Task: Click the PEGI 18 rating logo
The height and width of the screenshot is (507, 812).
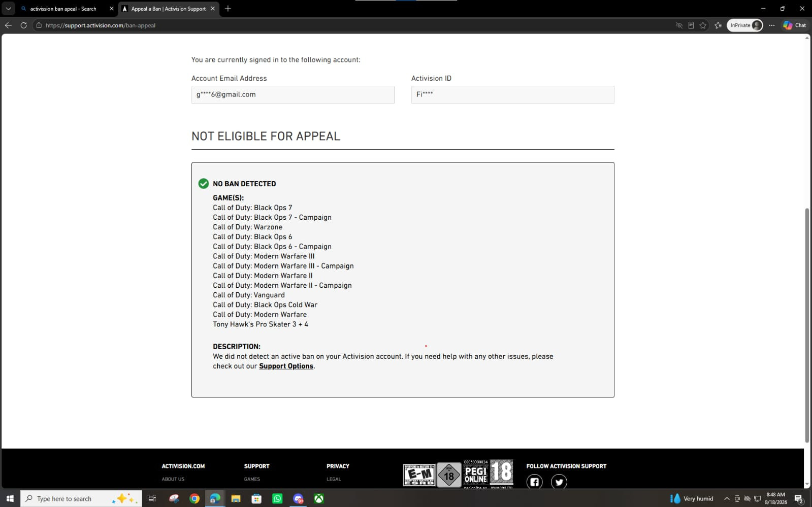Action: coord(502,474)
